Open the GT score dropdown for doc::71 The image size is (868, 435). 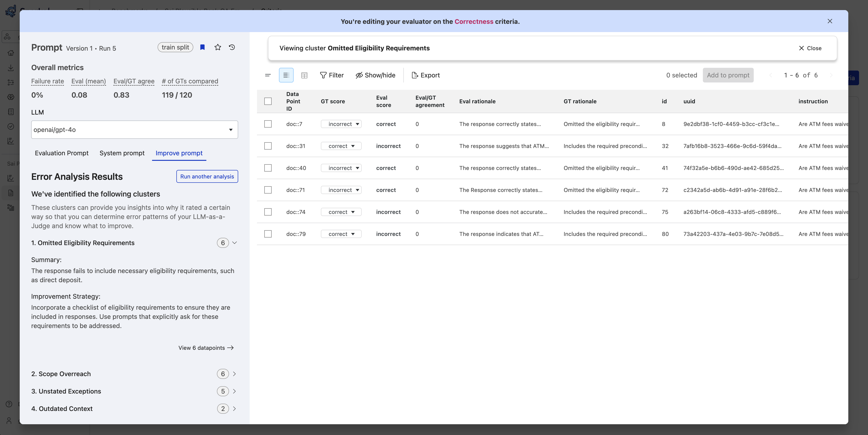[341, 190]
